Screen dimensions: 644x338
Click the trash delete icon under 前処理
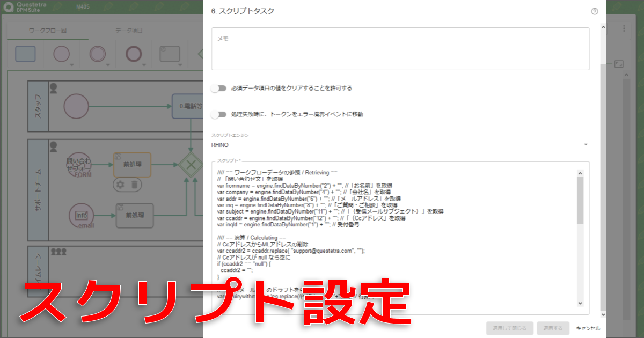pyautogui.click(x=134, y=185)
